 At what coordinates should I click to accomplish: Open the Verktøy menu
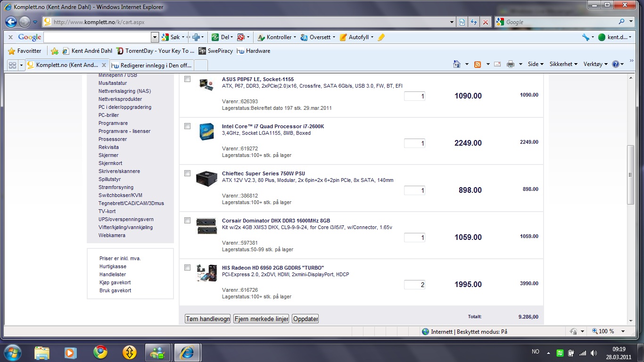[x=595, y=64]
